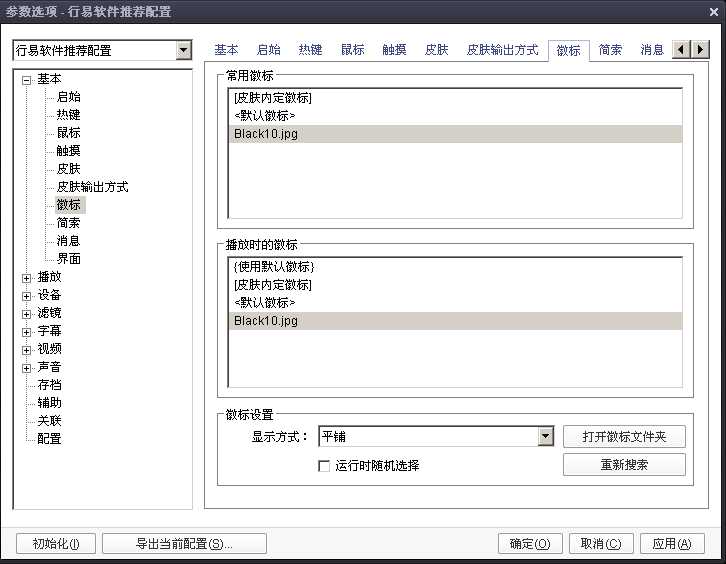
Task: Switch to the 触摸 tab
Action: click(394, 50)
